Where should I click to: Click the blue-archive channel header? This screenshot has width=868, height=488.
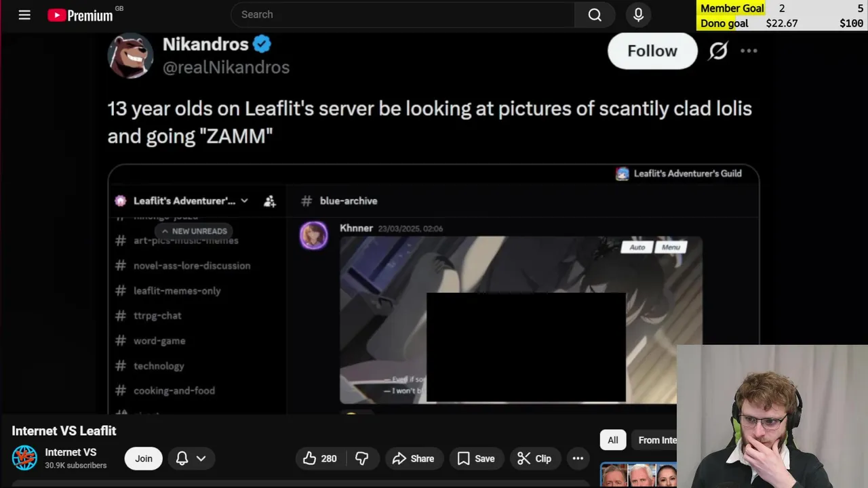point(349,201)
